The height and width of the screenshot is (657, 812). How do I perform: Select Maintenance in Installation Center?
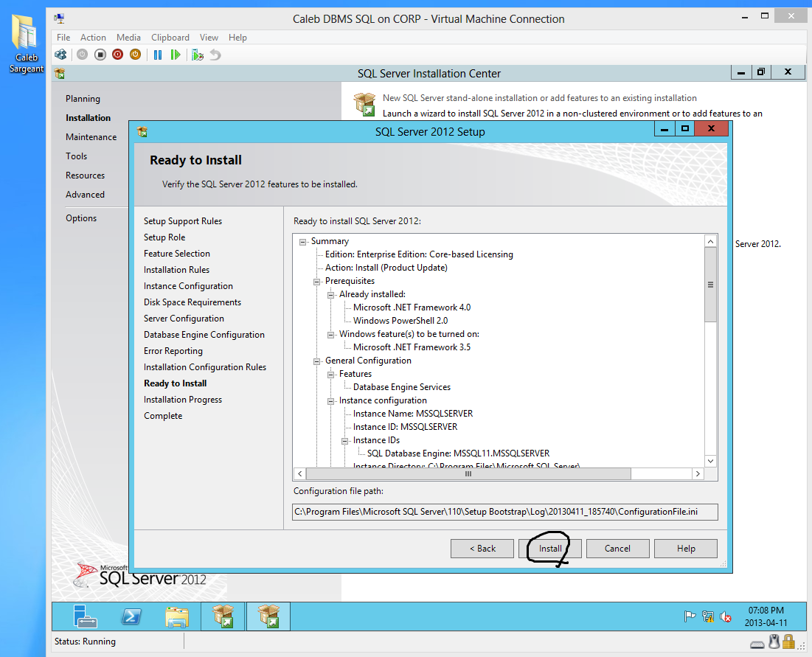click(x=91, y=136)
